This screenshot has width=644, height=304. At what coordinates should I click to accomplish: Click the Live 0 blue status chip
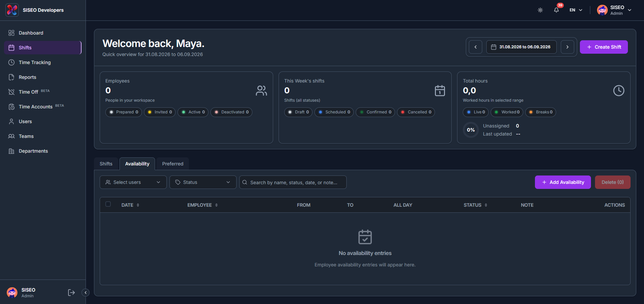click(x=476, y=112)
